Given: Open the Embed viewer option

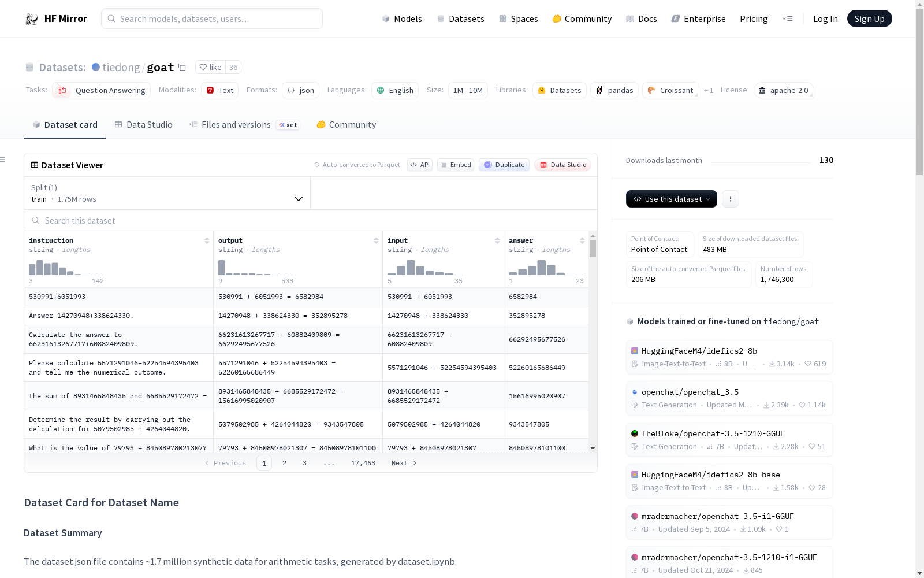Looking at the screenshot, I should [x=455, y=165].
